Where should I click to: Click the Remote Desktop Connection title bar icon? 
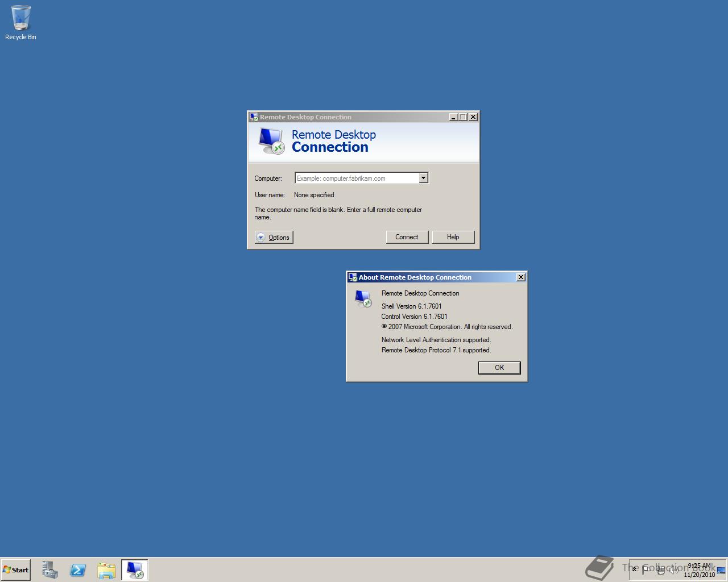tap(254, 117)
